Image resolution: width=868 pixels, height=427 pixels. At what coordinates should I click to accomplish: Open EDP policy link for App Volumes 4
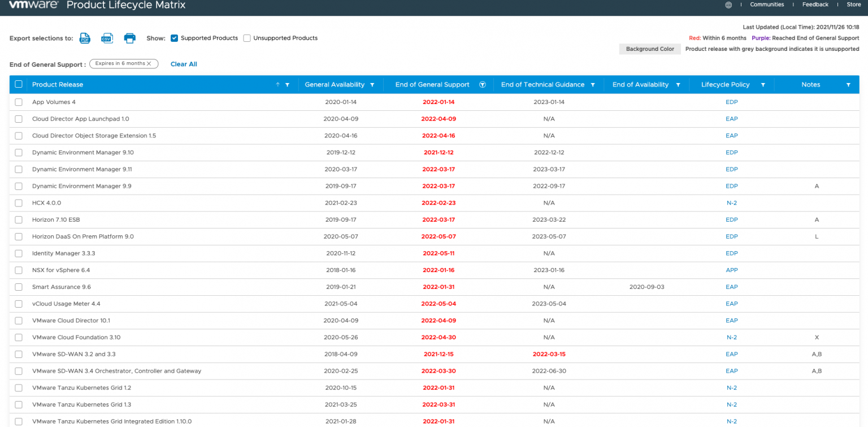click(x=732, y=102)
